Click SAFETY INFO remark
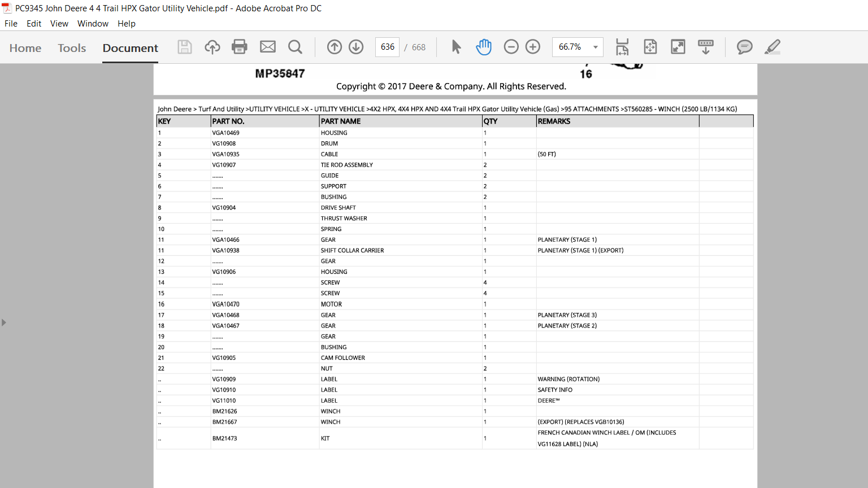Viewport: 868px width, 488px height. (x=555, y=390)
